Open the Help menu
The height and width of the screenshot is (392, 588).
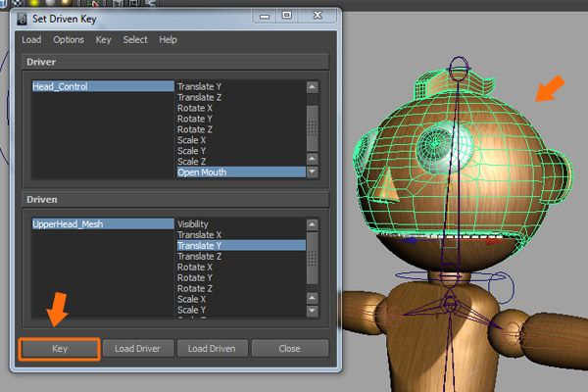[x=169, y=39]
